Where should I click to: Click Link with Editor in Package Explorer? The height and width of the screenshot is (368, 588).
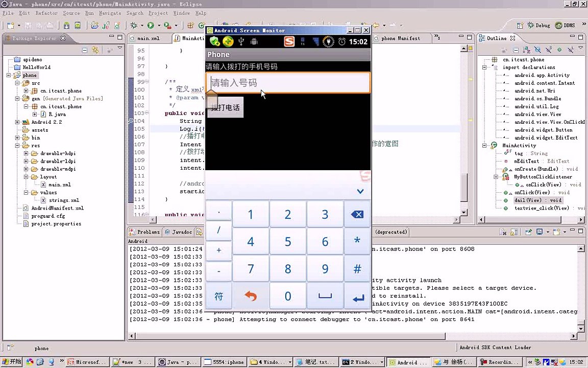coord(95,50)
